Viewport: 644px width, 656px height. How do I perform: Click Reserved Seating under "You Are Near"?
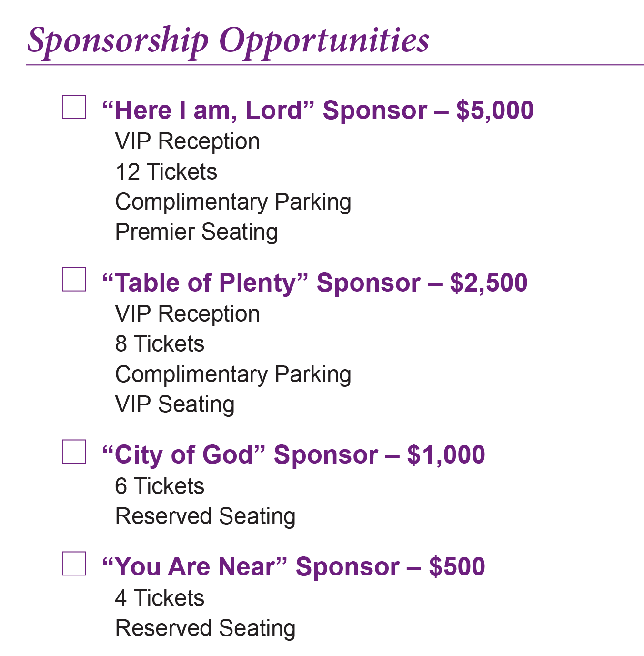point(205,629)
